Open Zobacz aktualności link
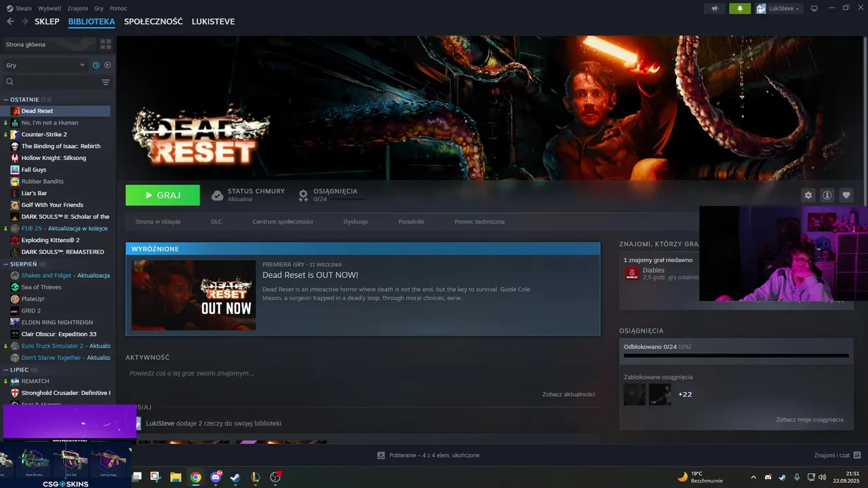The height and width of the screenshot is (488, 868). tap(568, 394)
